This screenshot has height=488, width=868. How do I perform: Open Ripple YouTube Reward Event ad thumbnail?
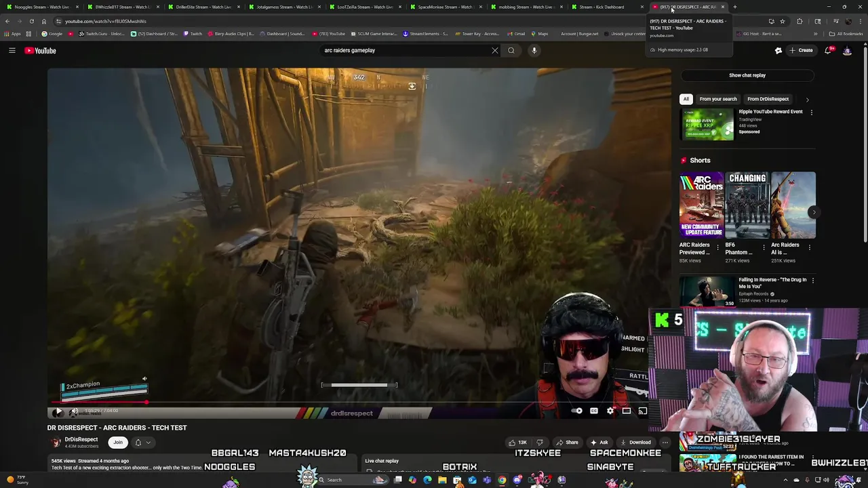707,125
